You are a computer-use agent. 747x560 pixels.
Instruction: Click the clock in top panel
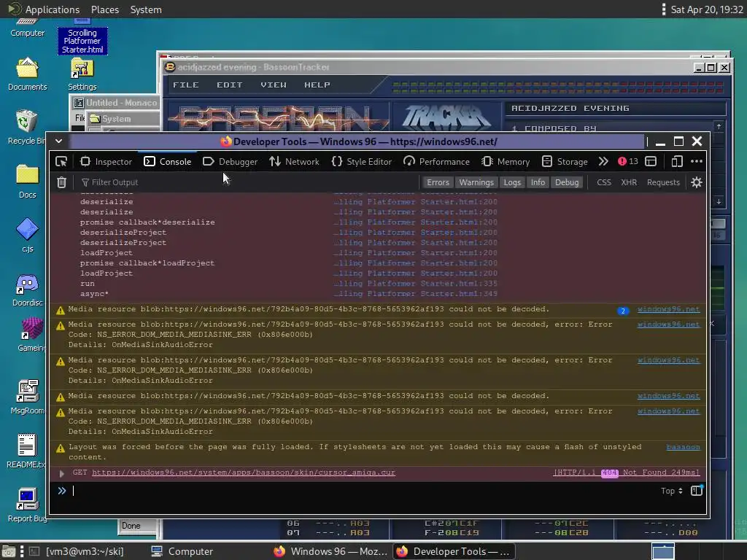[707, 9]
